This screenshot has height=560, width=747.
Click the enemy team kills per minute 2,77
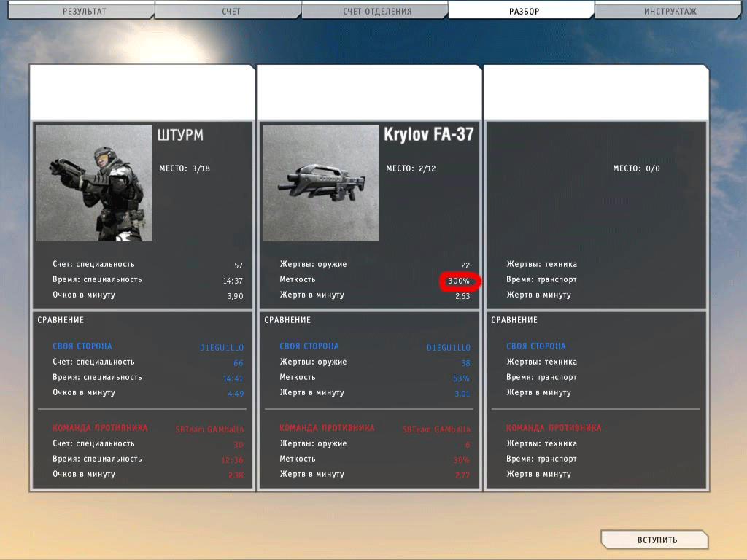[462, 475]
